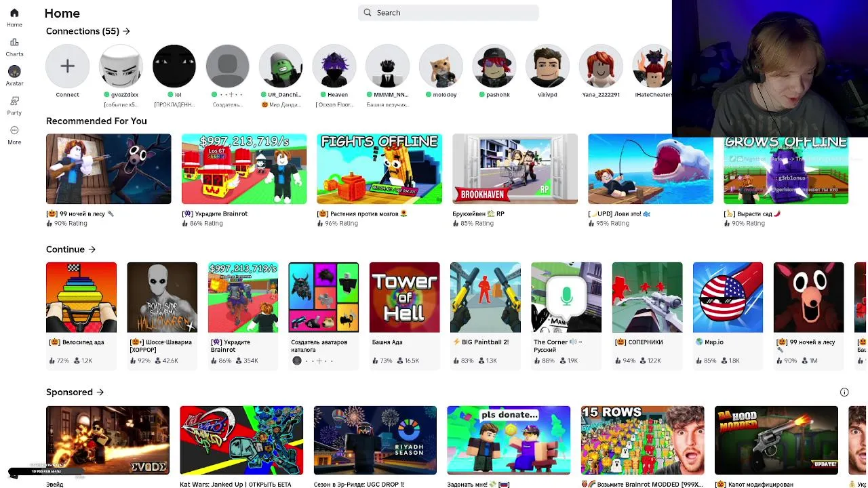Screen dimensions: 868x488
Task: Open Мир.io game thumbnail
Action: click(x=728, y=298)
